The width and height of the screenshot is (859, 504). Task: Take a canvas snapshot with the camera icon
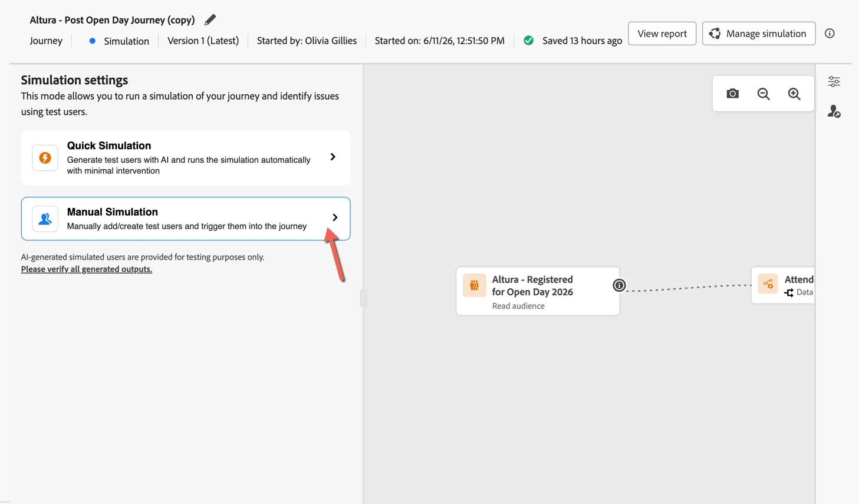pos(732,94)
